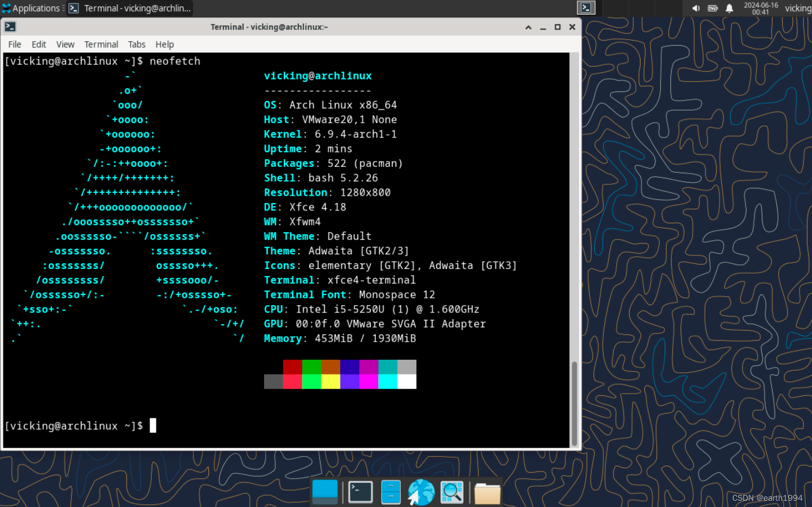Click the 'Terminal Font: Monospace 12' line
Image resolution: width=812 pixels, height=507 pixels.
coord(349,295)
